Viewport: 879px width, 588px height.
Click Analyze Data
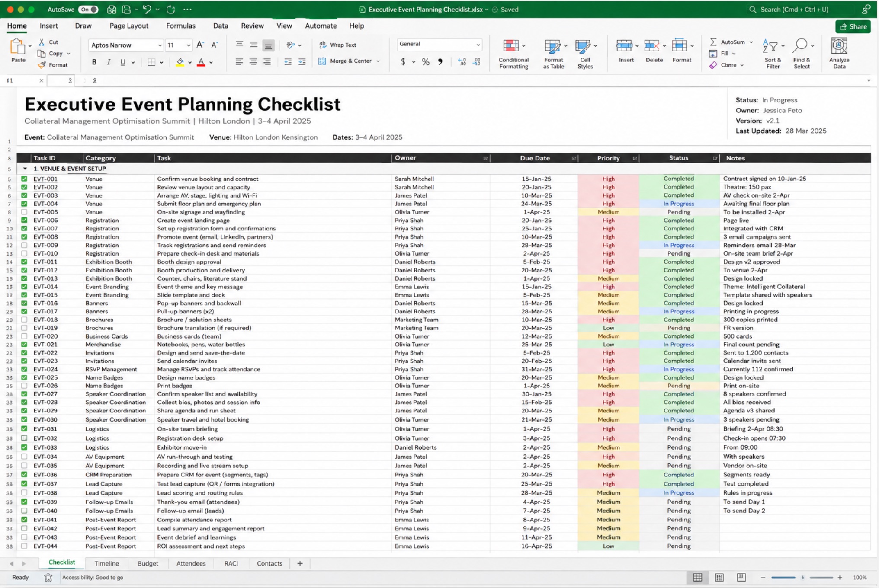click(x=839, y=54)
